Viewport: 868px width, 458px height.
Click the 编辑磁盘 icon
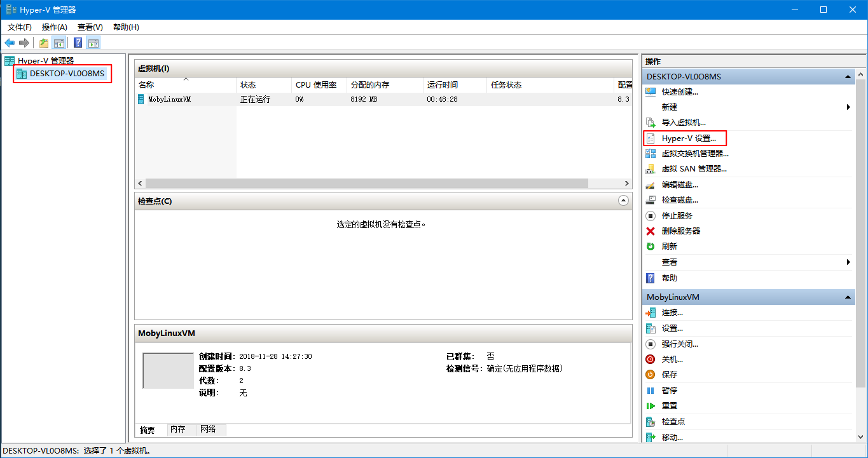pos(651,185)
